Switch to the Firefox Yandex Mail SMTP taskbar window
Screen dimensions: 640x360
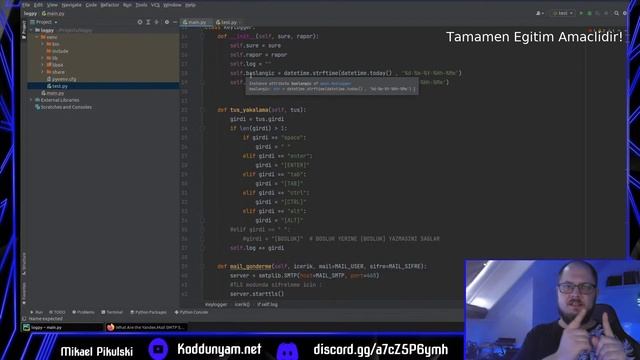pos(146,327)
